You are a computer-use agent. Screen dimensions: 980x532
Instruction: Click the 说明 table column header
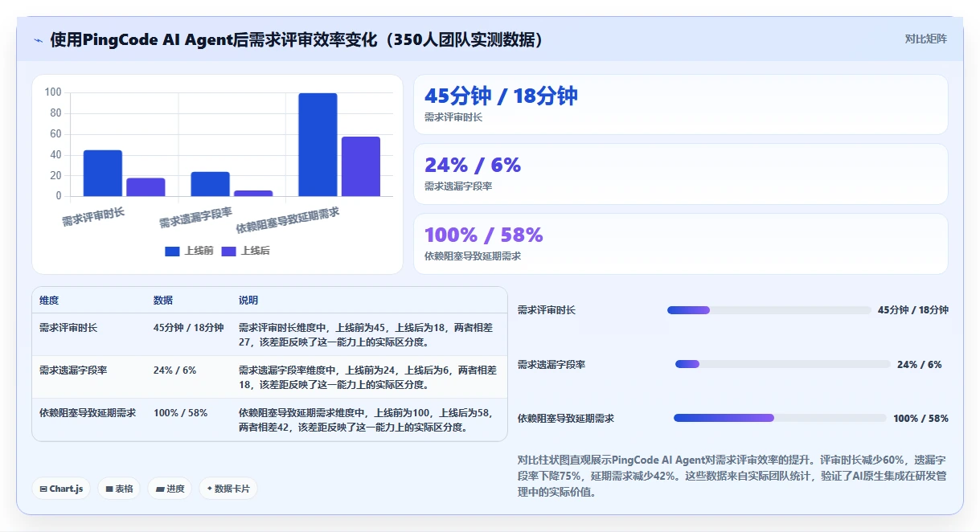248,301
